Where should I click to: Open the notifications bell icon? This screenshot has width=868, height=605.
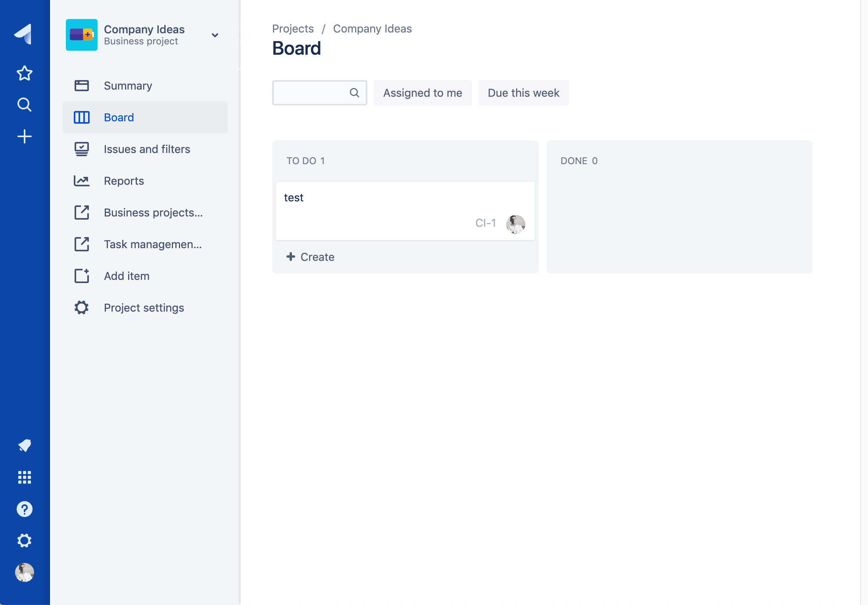tap(24, 446)
